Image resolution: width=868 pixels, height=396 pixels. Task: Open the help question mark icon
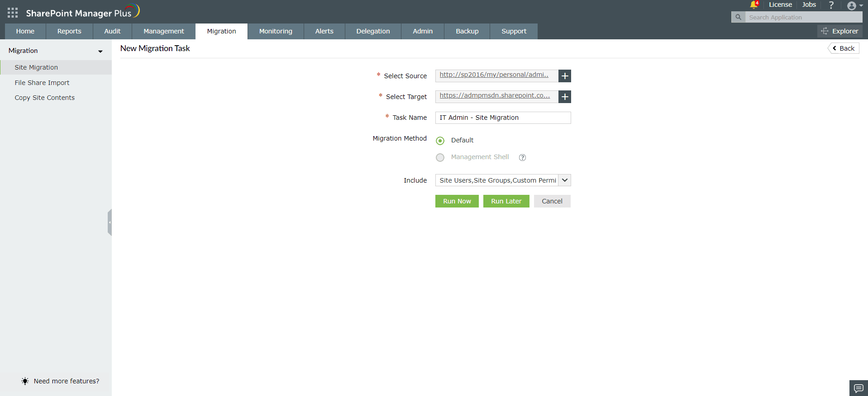click(x=831, y=5)
